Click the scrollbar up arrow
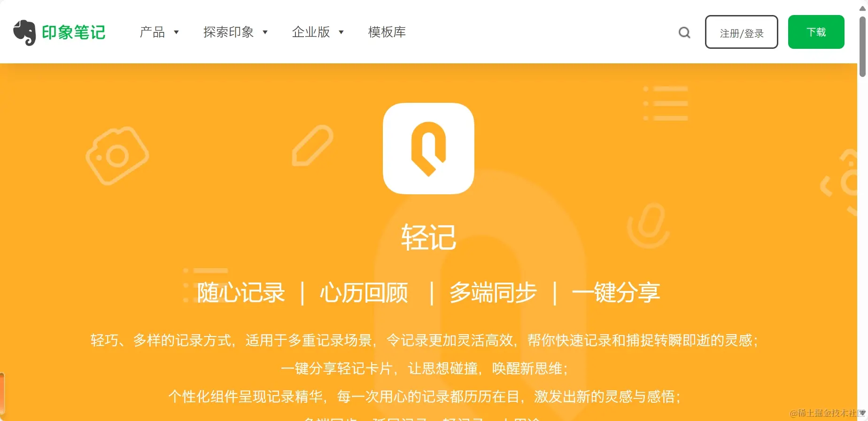The image size is (868, 421). coord(863,8)
